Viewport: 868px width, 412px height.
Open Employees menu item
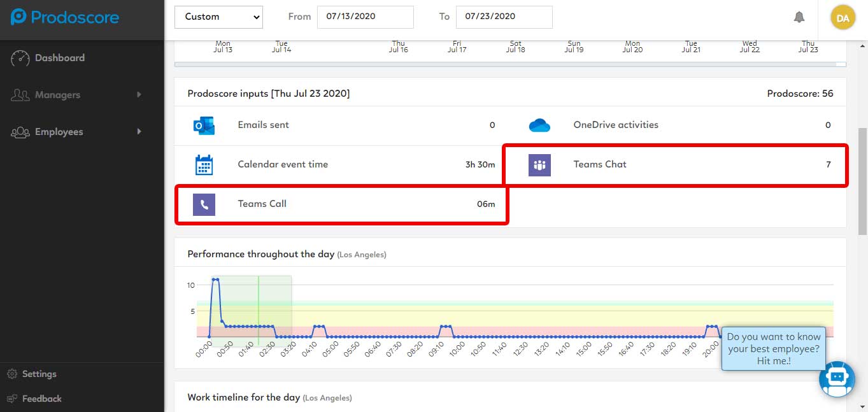[59, 132]
